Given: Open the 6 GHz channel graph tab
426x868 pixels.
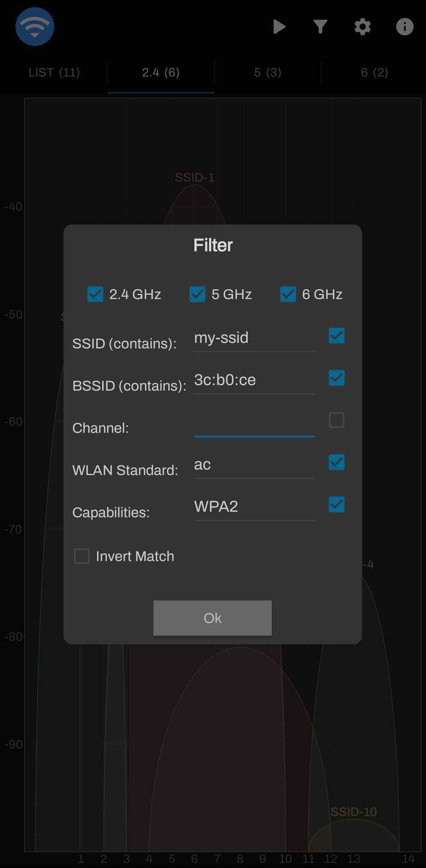Looking at the screenshot, I should (374, 73).
